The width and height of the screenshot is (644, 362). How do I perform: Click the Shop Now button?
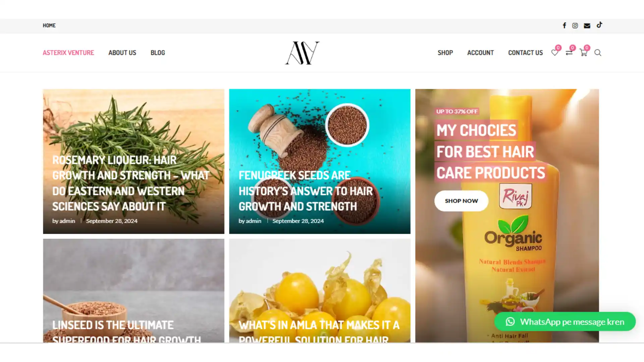tap(461, 201)
